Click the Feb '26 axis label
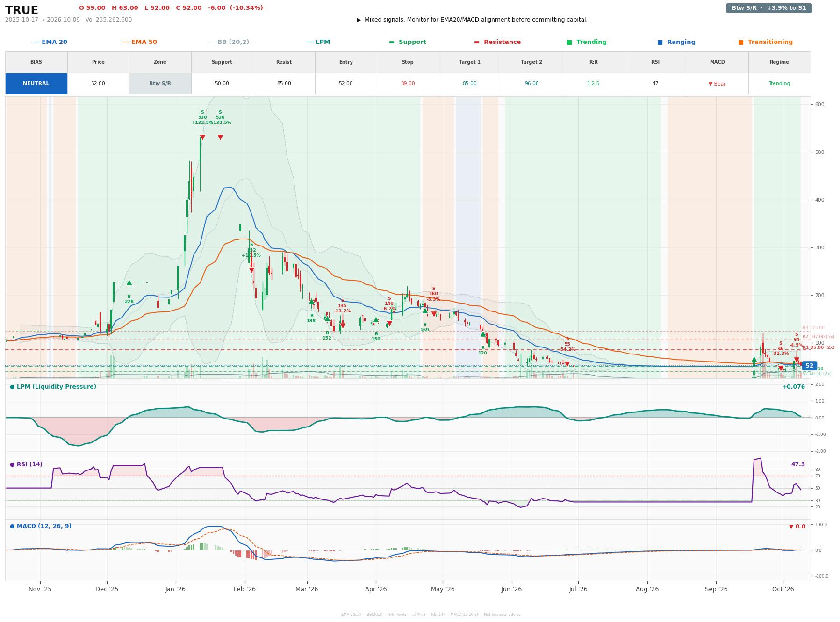The width and height of the screenshot is (840, 622). click(x=244, y=589)
